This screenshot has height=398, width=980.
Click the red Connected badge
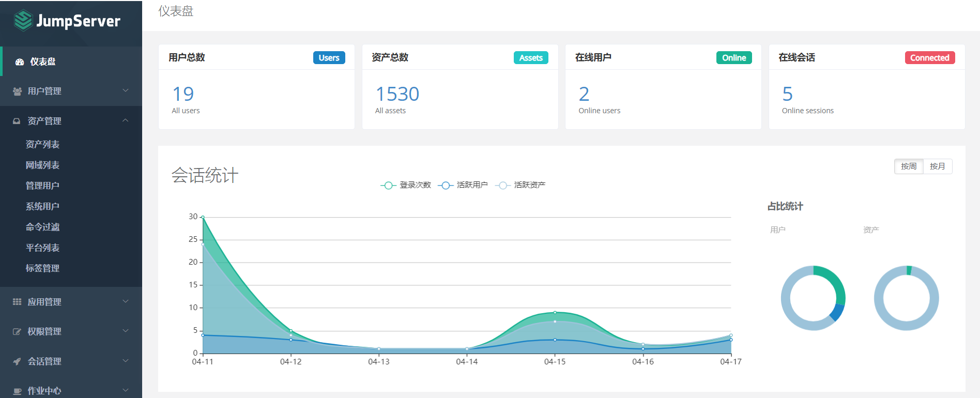tap(929, 58)
